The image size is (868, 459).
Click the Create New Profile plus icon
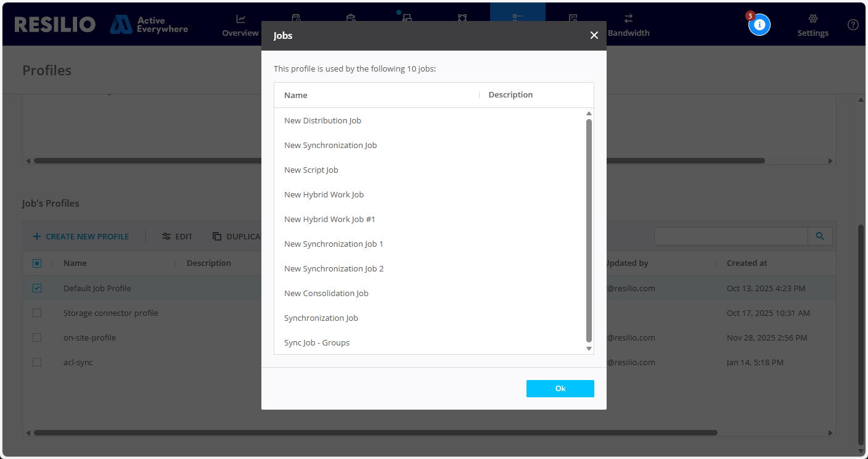click(x=37, y=236)
